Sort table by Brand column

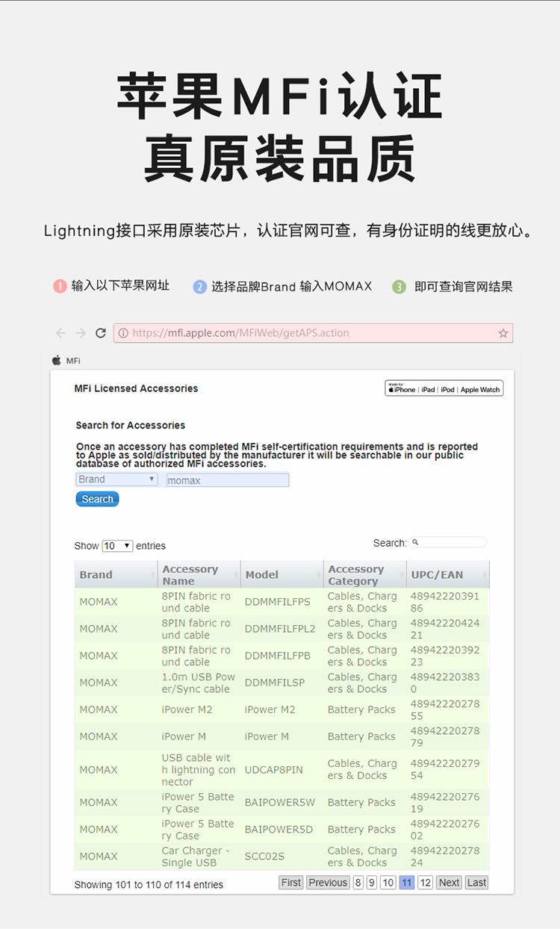tap(116, 575)
